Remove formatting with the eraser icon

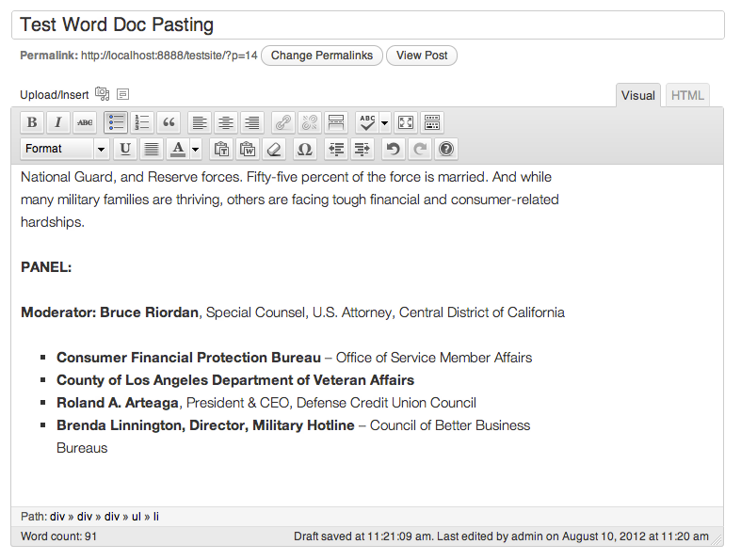point(274,149)
